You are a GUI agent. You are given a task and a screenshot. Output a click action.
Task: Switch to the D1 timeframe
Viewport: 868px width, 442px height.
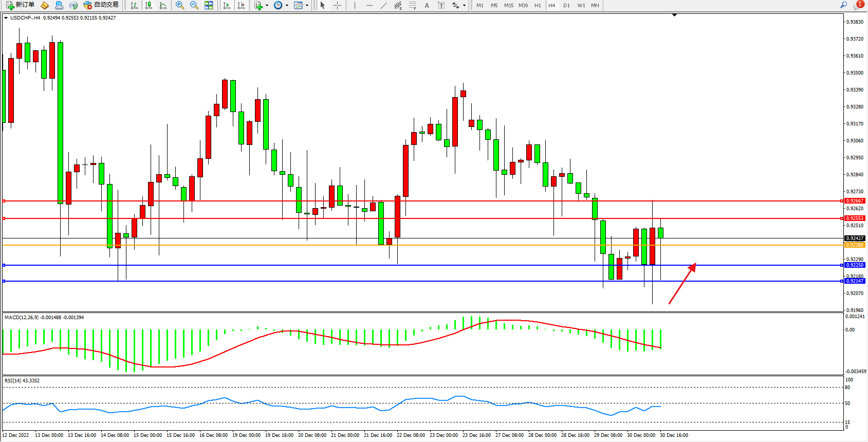click(x=566, y=5)
